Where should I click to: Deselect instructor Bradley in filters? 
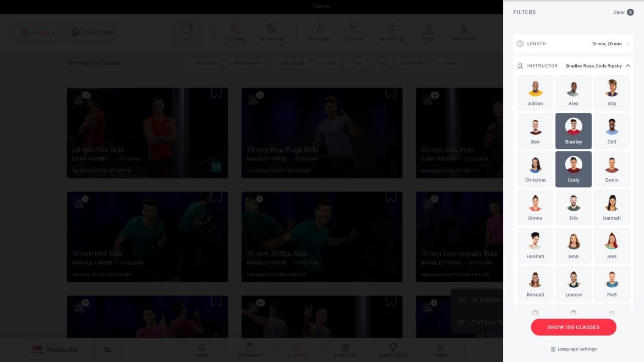click(574, 131)
